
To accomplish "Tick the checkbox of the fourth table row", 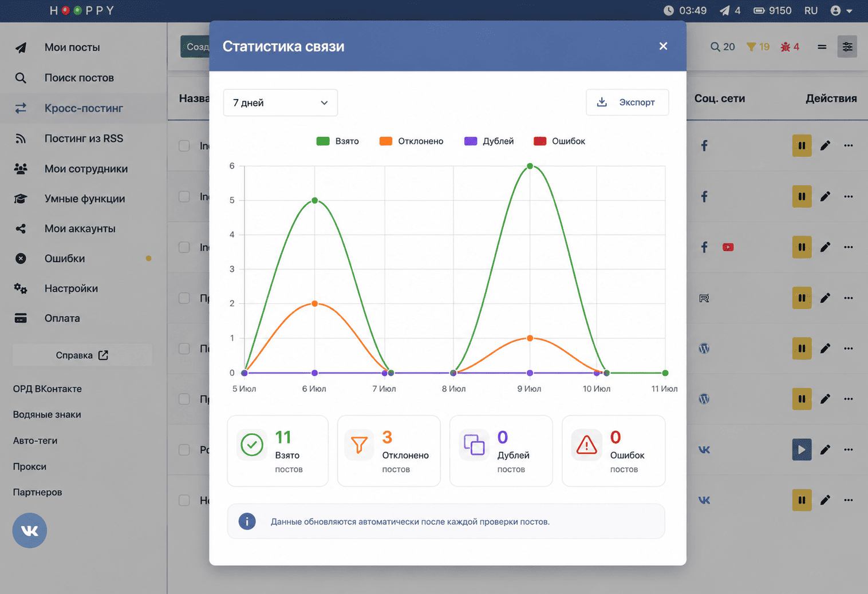I will tap(184, 298).
